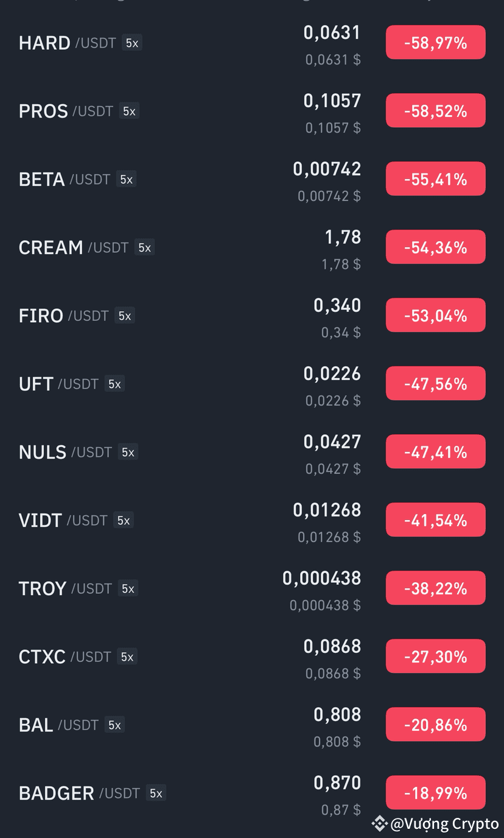Open the FIRO/USDT trading pair
504x838 pixels.
coord(252,315)
